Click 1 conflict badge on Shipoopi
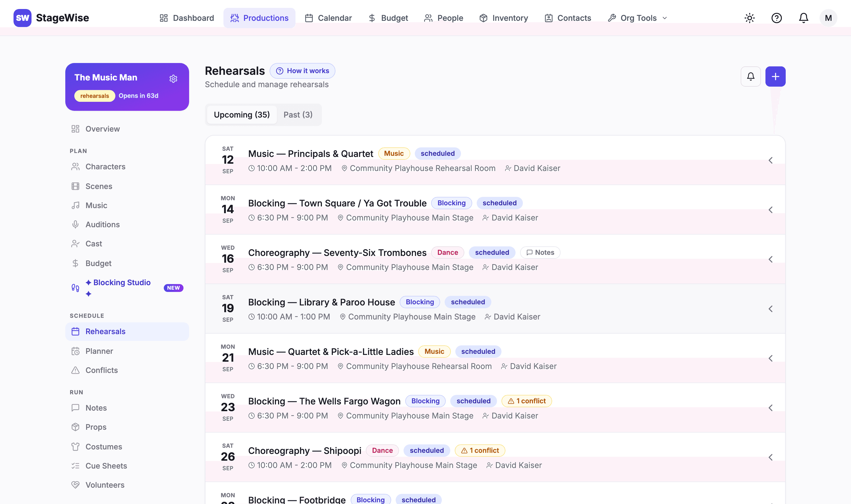 [x=480, y=450]
